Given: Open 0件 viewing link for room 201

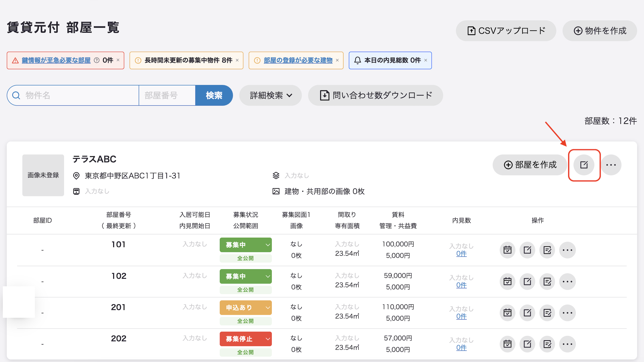Looking at the screenshot, I should (461, 317).
